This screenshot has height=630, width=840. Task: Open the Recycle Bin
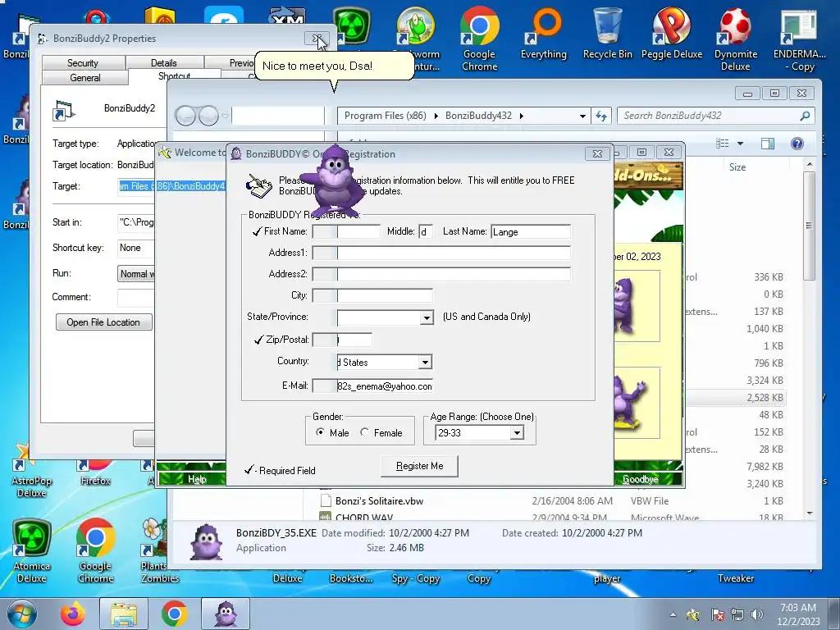tap(608, 33)
